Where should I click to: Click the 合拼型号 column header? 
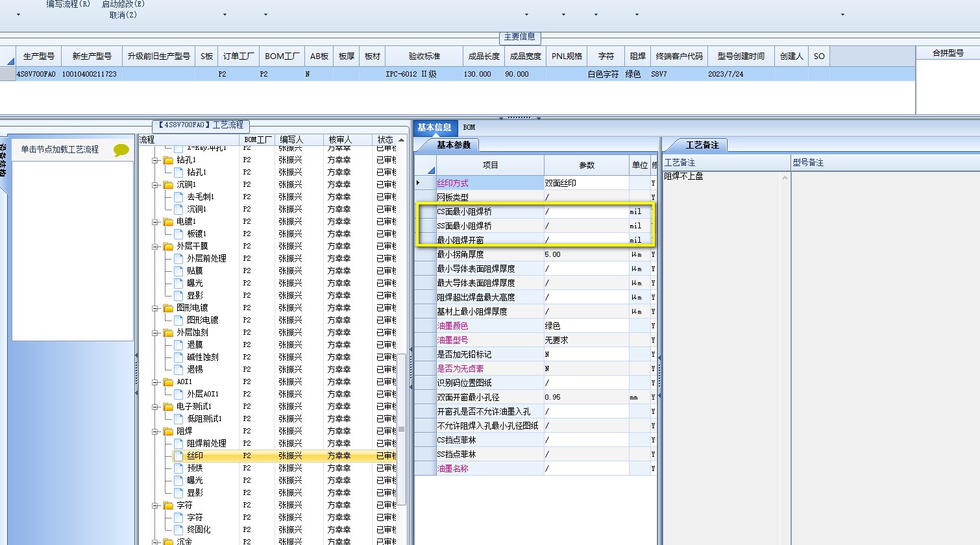[948, 53]
